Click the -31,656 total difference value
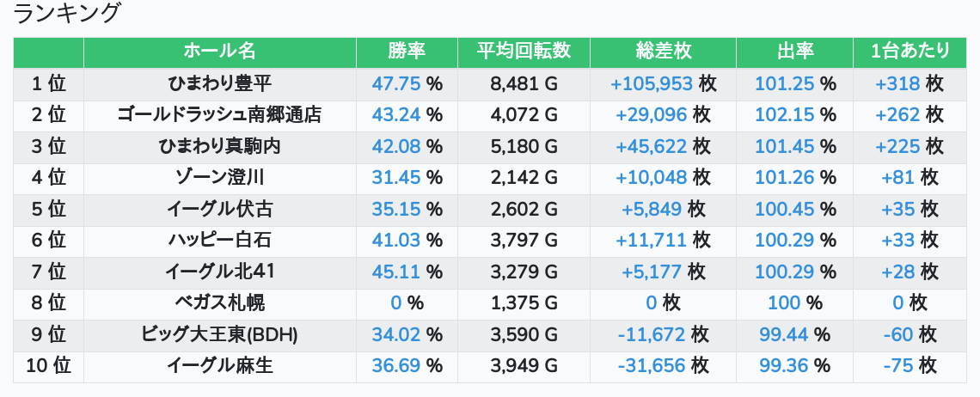Image resolution: width=980 pixels, height=397 pixels. click(x=652, y=366)
